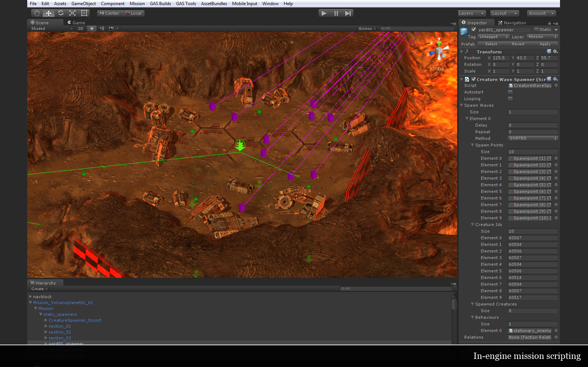The image size is (588, 367).
Task: Enable the Looping checkbox
Action: [510, 99]
